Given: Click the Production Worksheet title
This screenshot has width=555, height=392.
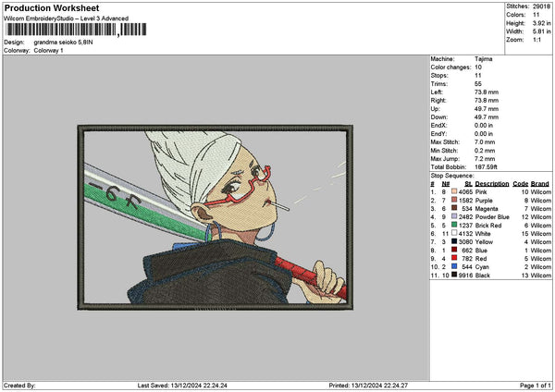Looking at the screenshot, I should 52,8.
